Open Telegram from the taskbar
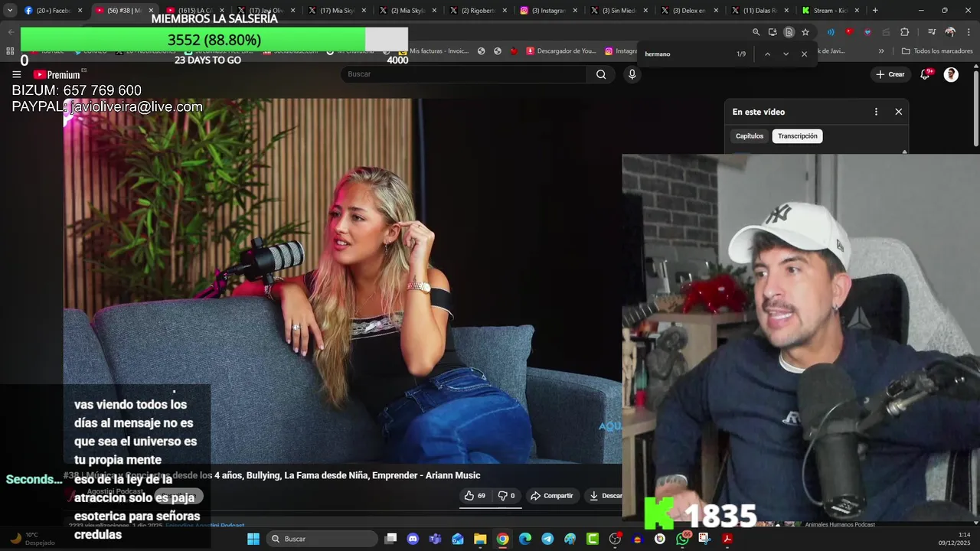The height and width of the screenshot is (551, 980). tap(547, 539)
